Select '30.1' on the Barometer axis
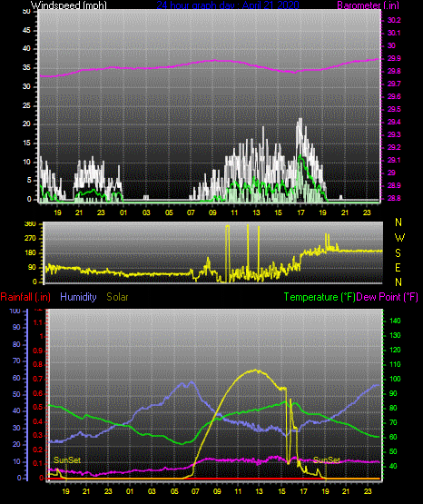The height and width of the screenshot is (504, 423). coord(394,33)
